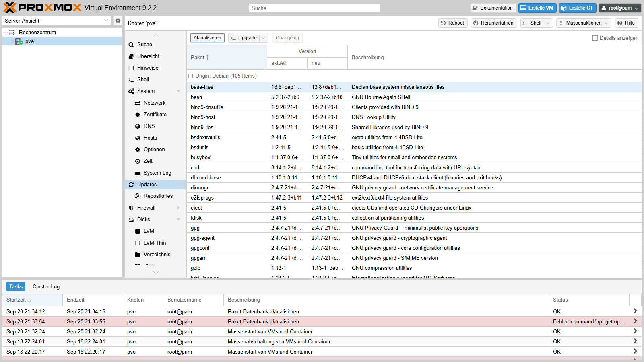The height and width of the screenshot is (362, 644).
Task: Click the DNS globe icon
Action: [138, 126]
